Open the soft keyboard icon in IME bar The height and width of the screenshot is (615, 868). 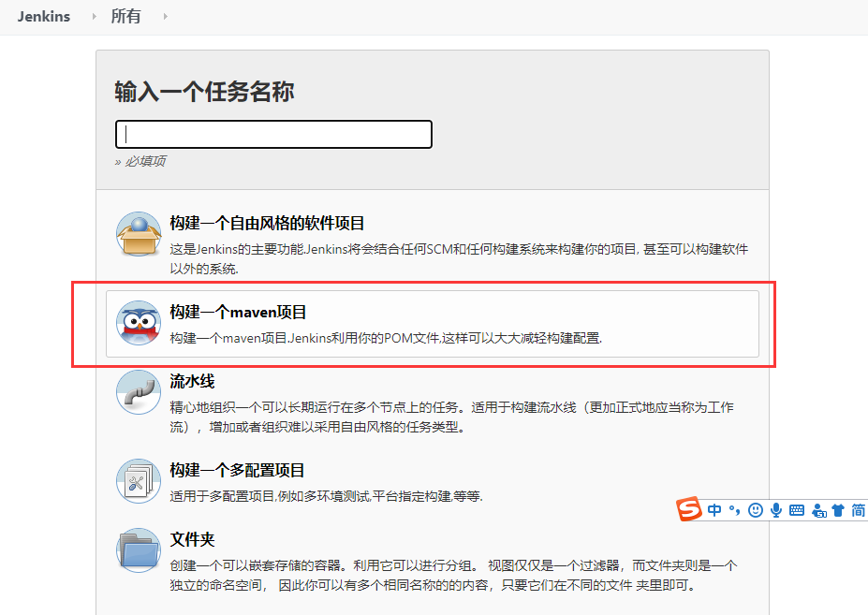(797, 510)
